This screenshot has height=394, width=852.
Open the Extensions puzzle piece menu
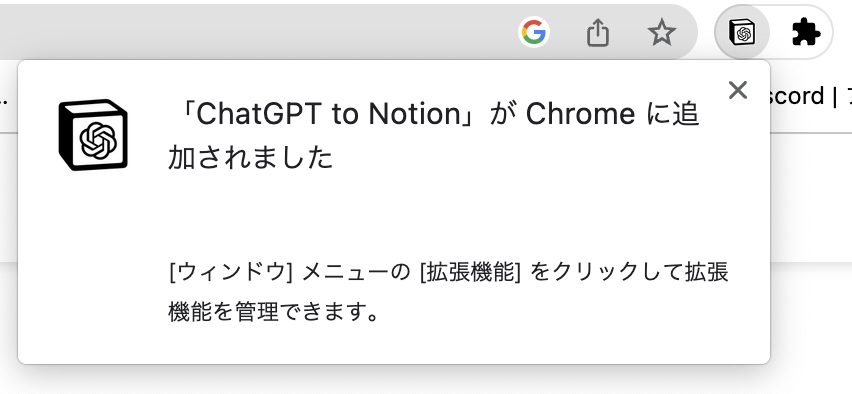806,33
